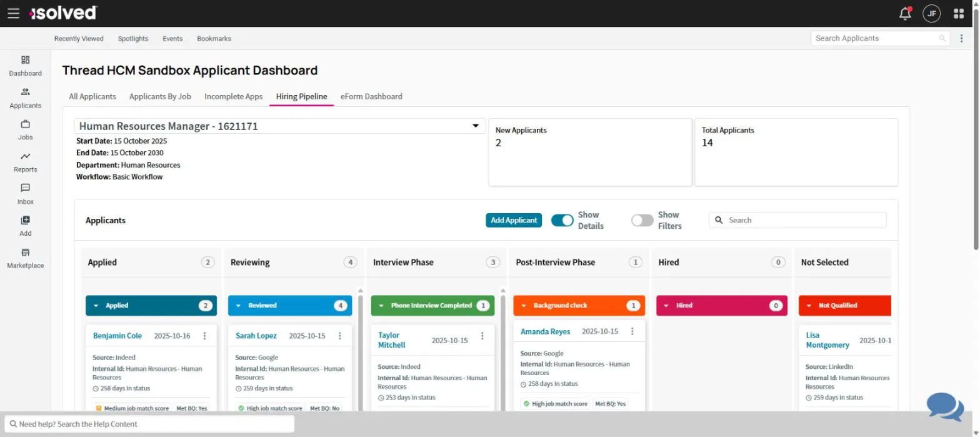Image resolution: width=980 pixels, height=437 pixels.
Task: Click the magnifier in Search Applicants field
Action: point(942,38)
